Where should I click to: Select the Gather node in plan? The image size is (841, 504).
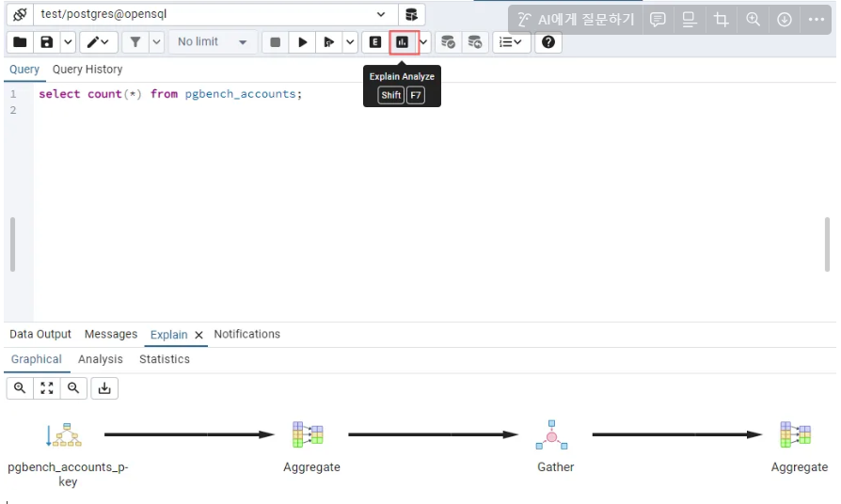[x=551, y=436]
